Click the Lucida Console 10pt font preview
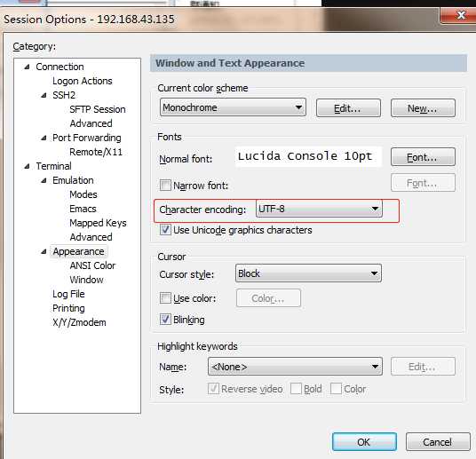The width and height of the screenshot is (476, 459). click(x=308, y=156)
